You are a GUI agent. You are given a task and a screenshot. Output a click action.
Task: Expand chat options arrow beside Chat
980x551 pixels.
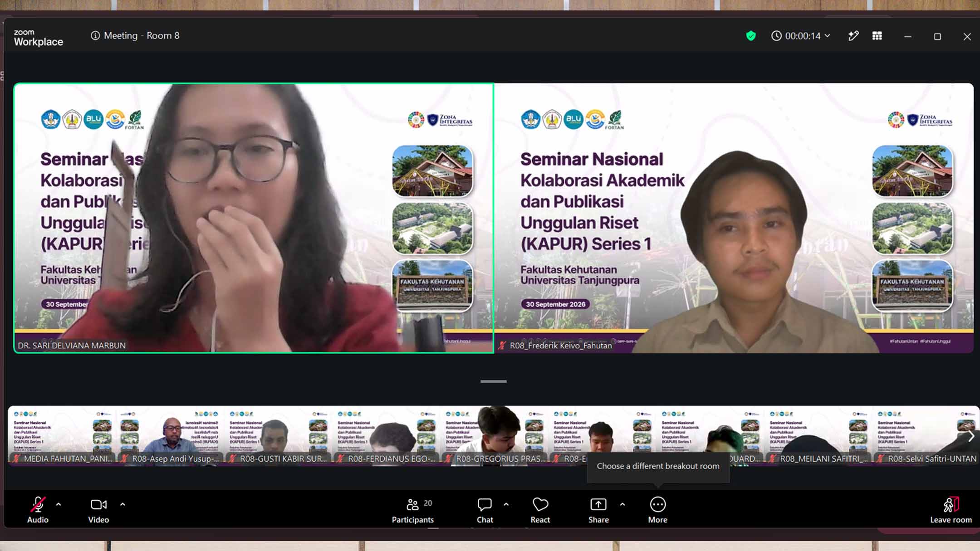506,504
